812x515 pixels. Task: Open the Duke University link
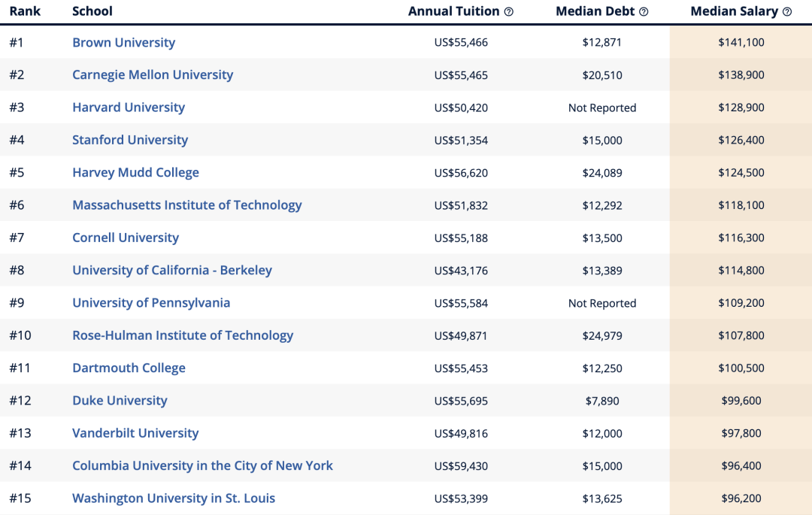(120, 401)
